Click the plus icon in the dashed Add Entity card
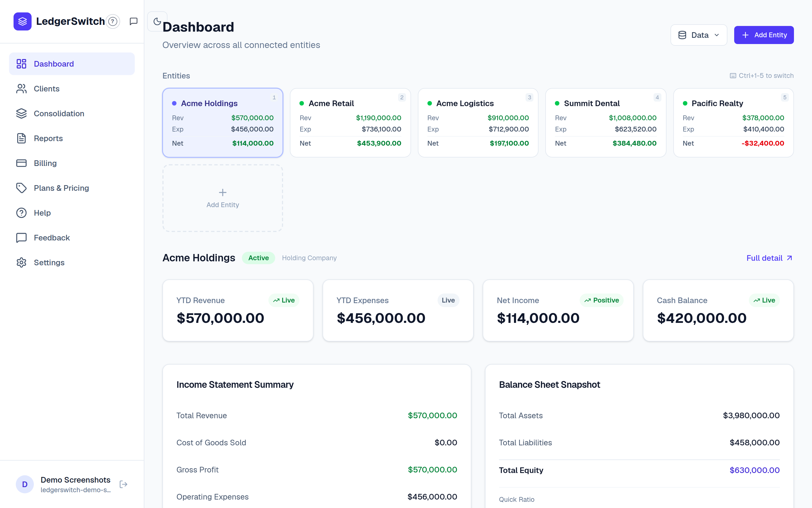This screenshot has width=812, height=508. tap(222, 192)
